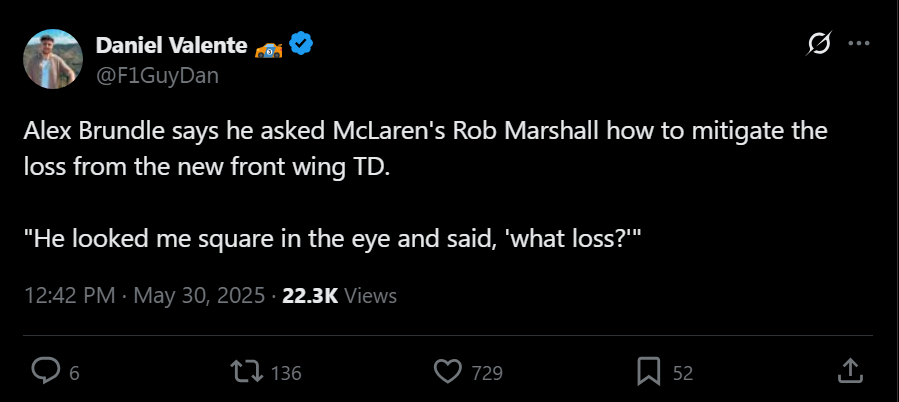
Task: Bookmark this tweet by Daniel Valente
Action: point(650,372)
